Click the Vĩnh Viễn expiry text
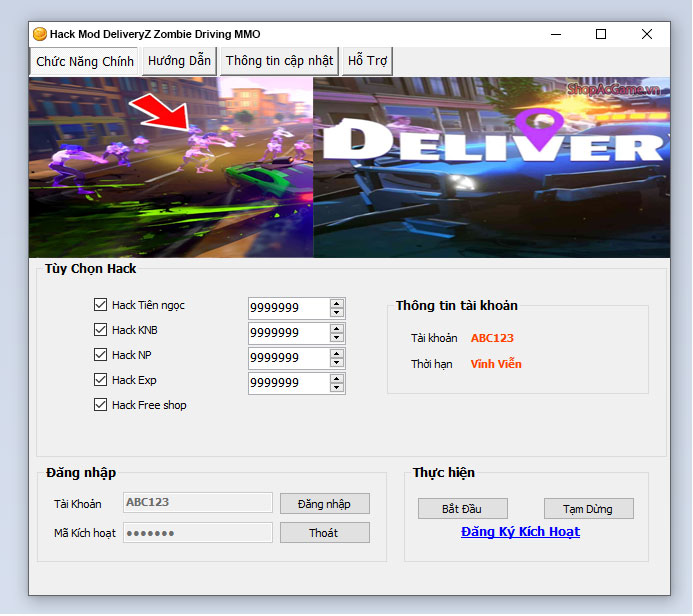Image resolution: width=693 pixels, height=616 pixels. tap(496, 364)
